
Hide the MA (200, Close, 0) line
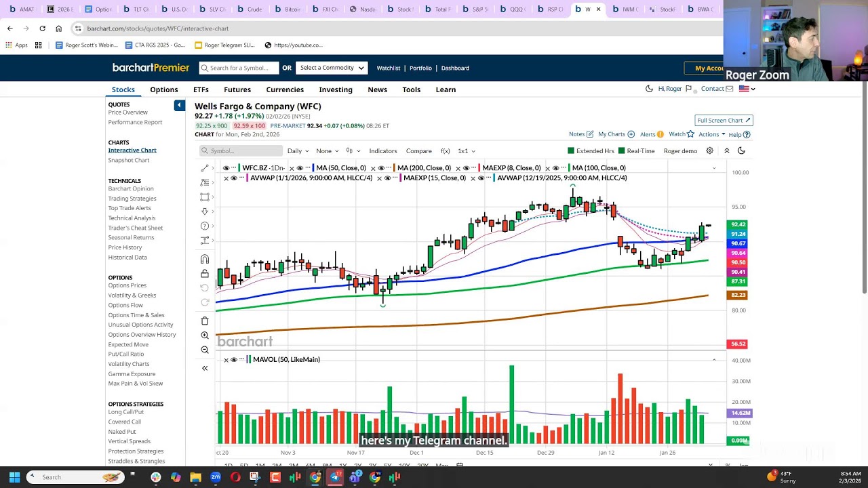tap(381, 168)
